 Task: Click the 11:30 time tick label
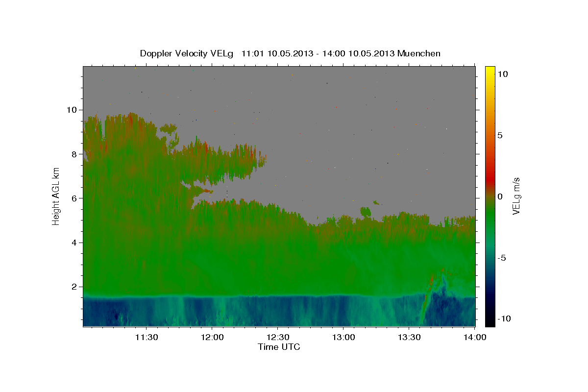(x=146, y=338)
